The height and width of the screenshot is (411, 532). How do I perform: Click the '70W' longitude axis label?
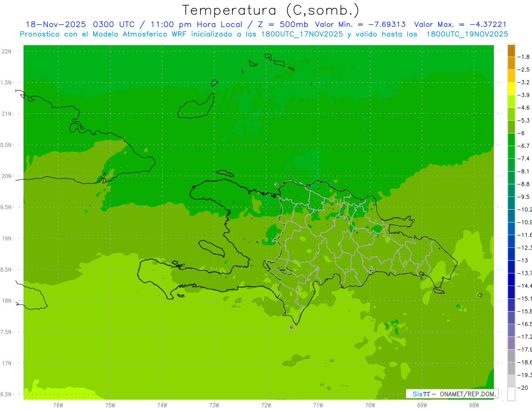pyautogui.click(x=370, y=405)
